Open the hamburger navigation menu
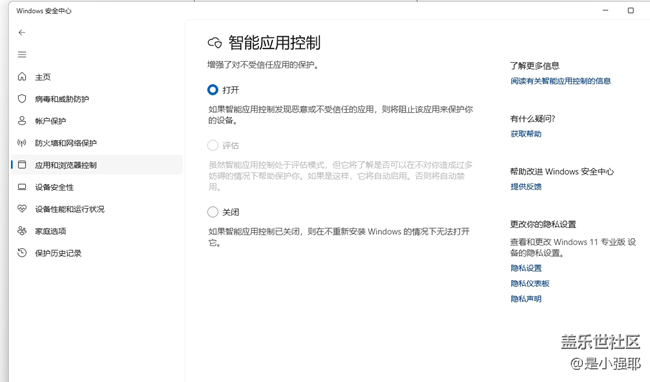The image size is (650, 382). pos(22,54)
